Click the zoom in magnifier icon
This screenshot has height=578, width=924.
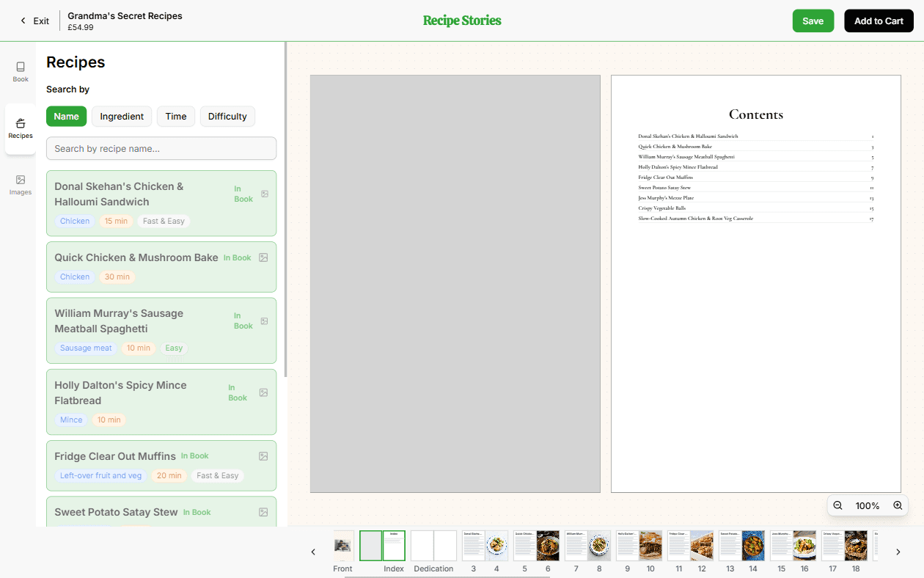[x=898, y=505]
